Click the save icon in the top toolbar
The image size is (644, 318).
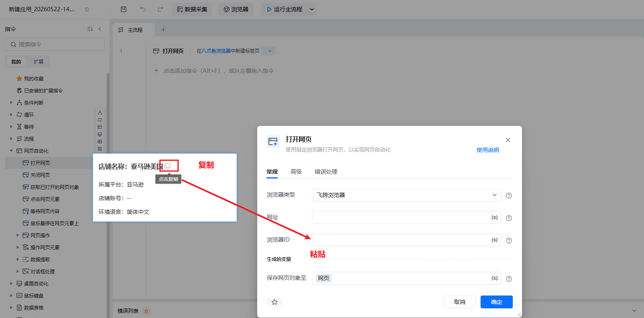point(124,9)
